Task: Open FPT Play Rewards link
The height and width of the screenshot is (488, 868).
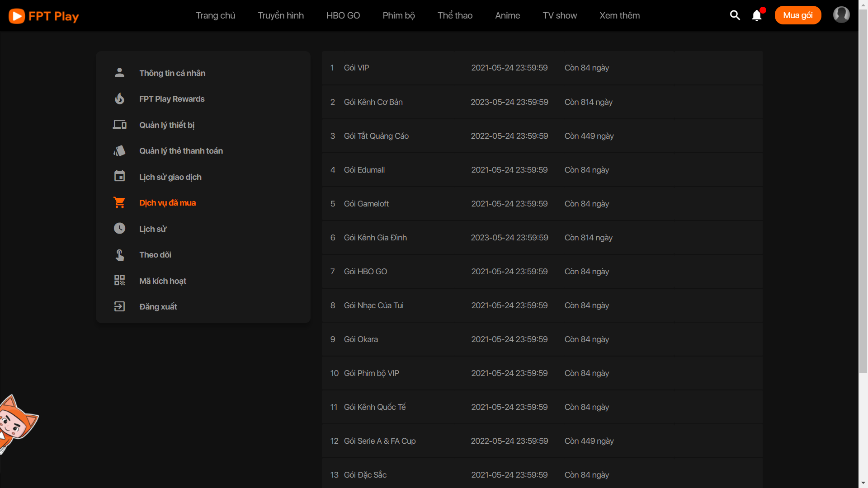Action: point(172,99)
